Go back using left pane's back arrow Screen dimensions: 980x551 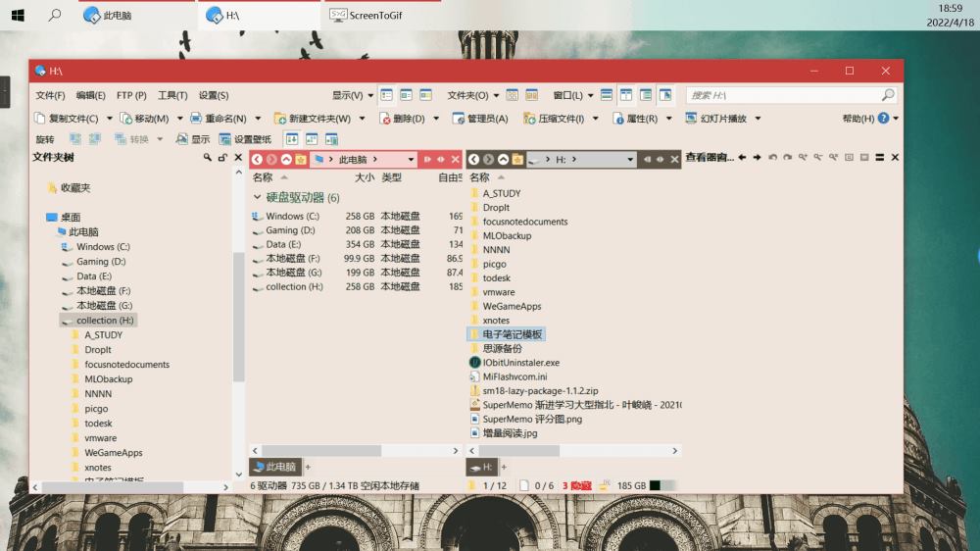pos(257,160)
